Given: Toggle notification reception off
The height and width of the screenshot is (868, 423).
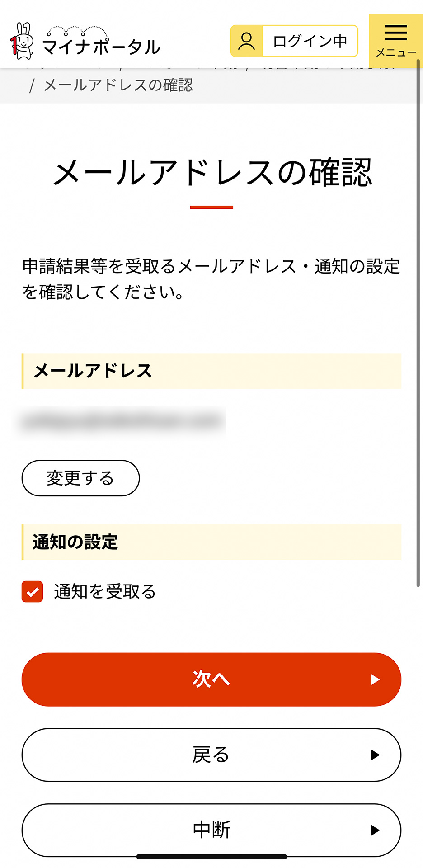Looking at the screenshot, I should click(32, 591).
